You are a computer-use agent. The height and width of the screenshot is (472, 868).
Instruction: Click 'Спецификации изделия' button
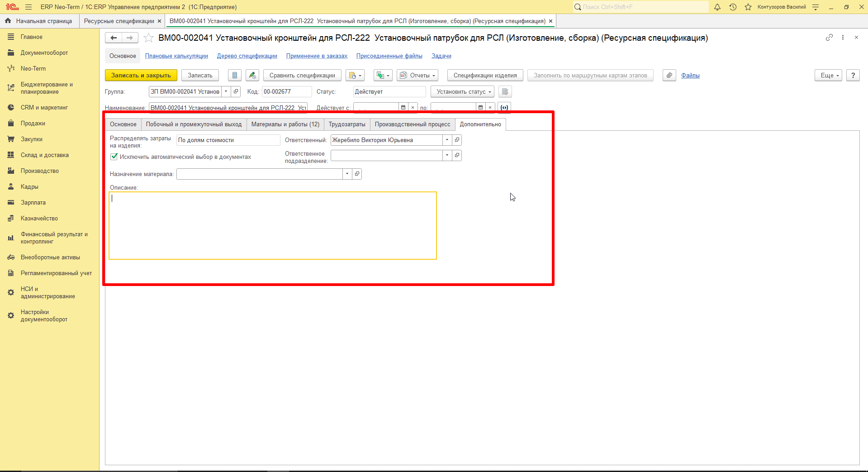(x=485, y=75)
